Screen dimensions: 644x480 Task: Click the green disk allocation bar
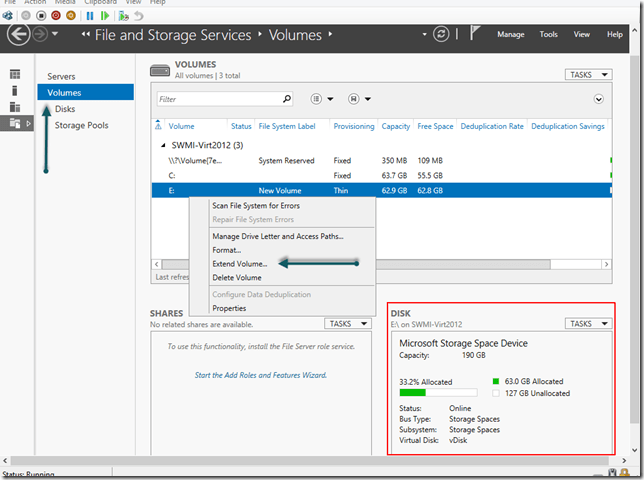click(412, 394)
